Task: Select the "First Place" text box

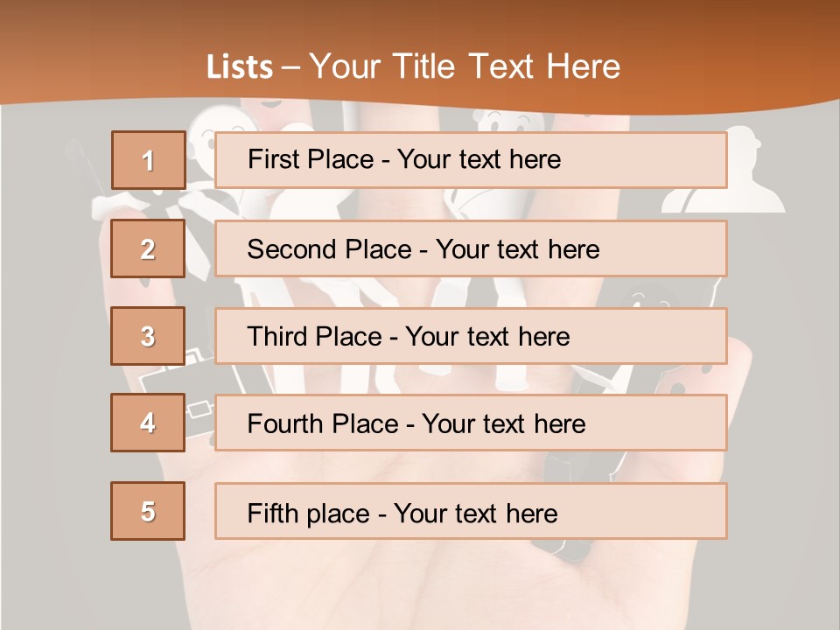Action: pyautogui.click(x=471, y=160)
